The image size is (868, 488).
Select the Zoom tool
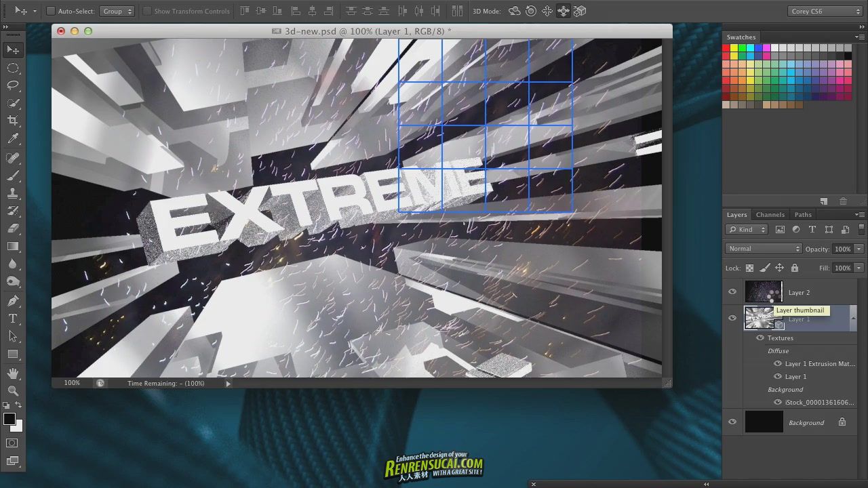tap(13, 391)
